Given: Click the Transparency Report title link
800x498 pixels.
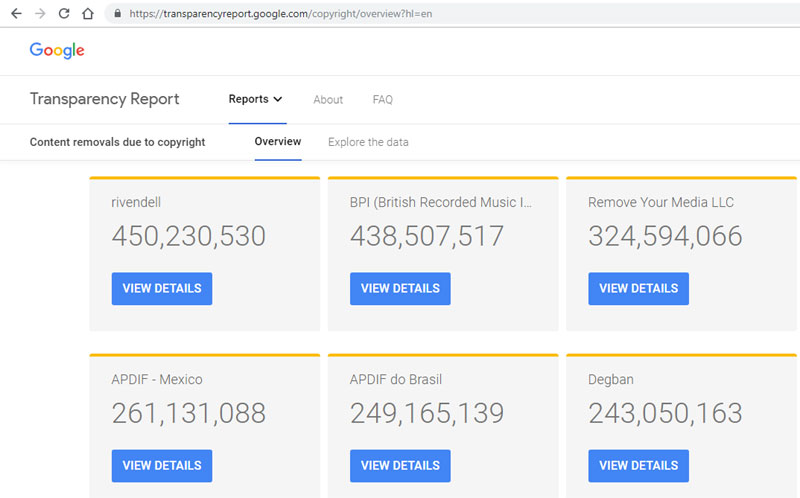Looking at the screenshot, I should pyautogui.click(x=105, y=99).
